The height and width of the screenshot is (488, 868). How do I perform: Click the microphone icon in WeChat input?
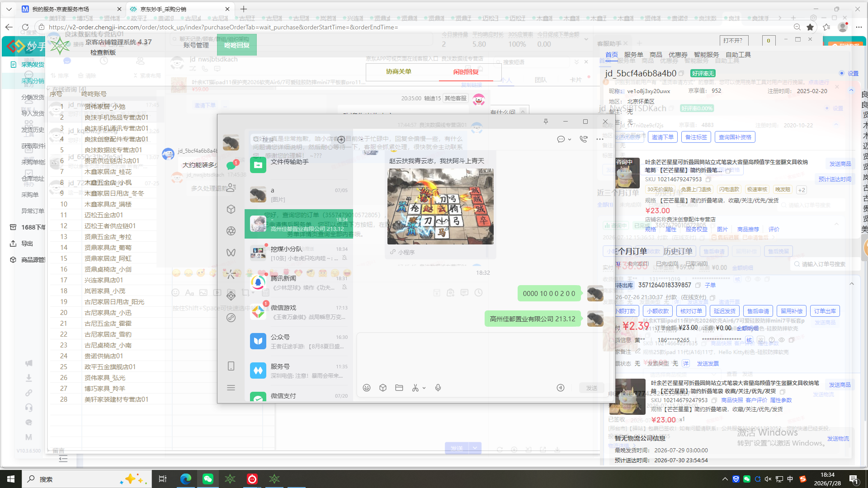pyautogui.click(x=438, y=388)
